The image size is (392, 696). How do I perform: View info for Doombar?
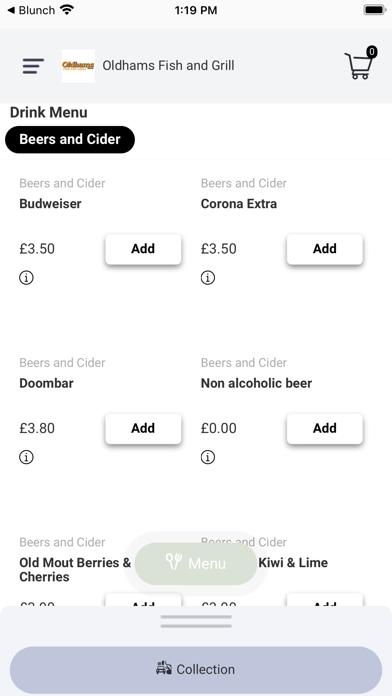[x=26, y=457]
